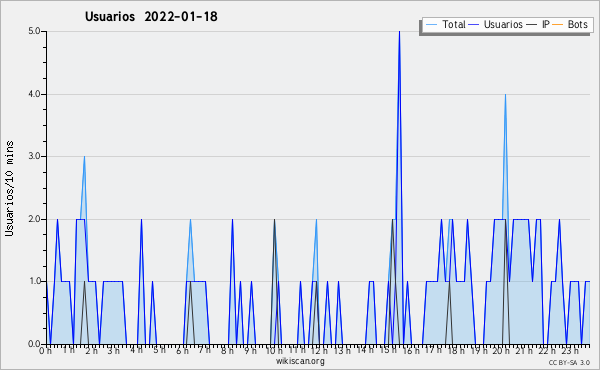Click the '3.0' y-axis value
Image resolution: width=600 pixels, height=370 pixels.
pos(34,156)
